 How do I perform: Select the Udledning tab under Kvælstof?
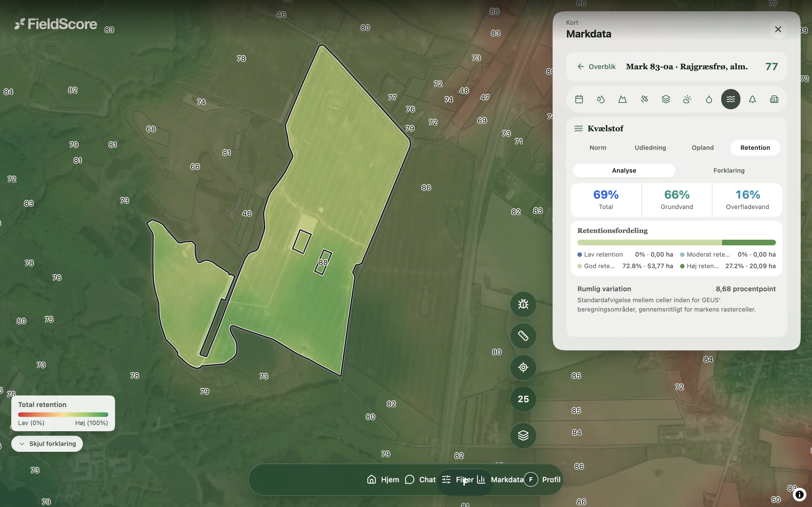tap(650, 148)
